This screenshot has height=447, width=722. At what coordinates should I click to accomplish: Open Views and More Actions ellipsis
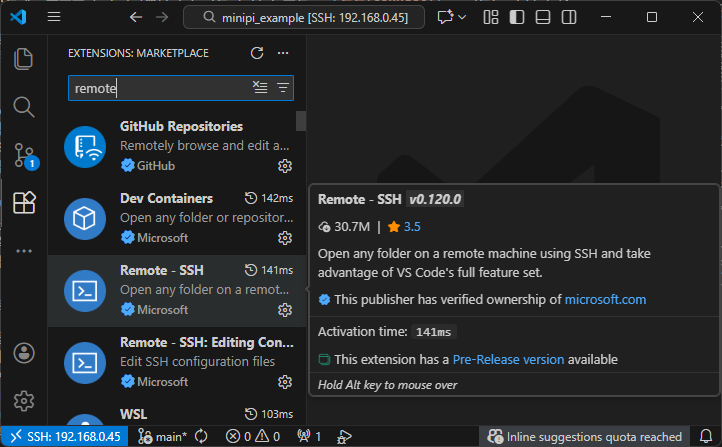coord(283,53)
